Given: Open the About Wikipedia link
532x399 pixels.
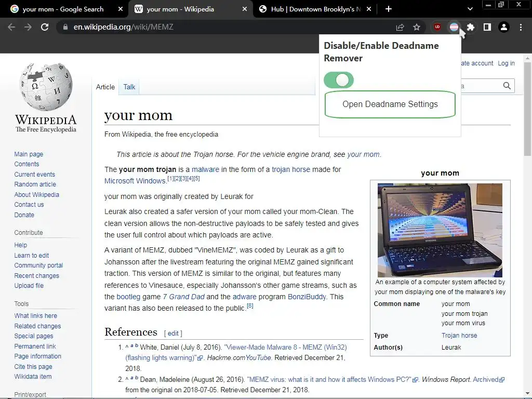Looking at the screenshot, I should 37,194.
